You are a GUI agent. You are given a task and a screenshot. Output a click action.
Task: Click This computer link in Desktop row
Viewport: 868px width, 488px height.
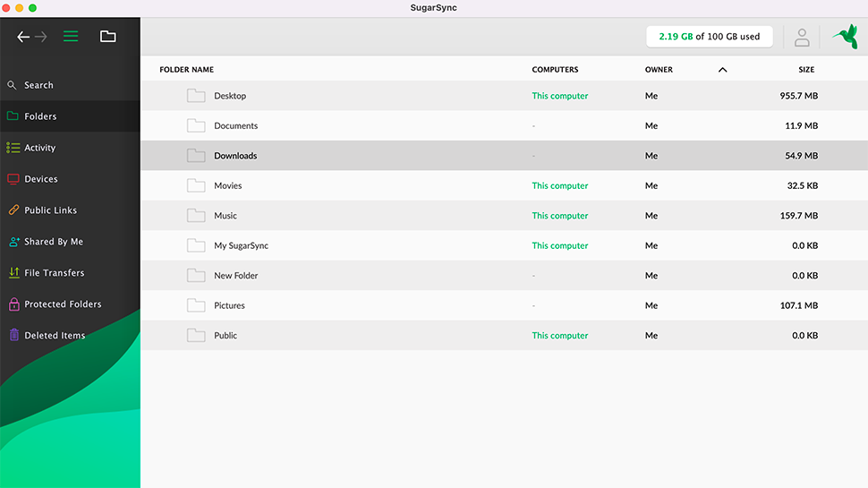pos(559,96)
